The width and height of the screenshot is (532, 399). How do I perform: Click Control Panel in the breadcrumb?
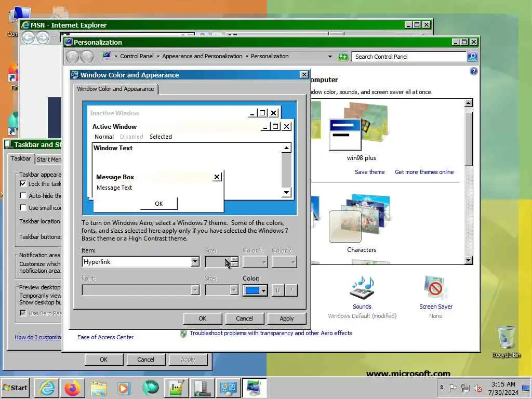pyautogui.click(x=137, y=56)
